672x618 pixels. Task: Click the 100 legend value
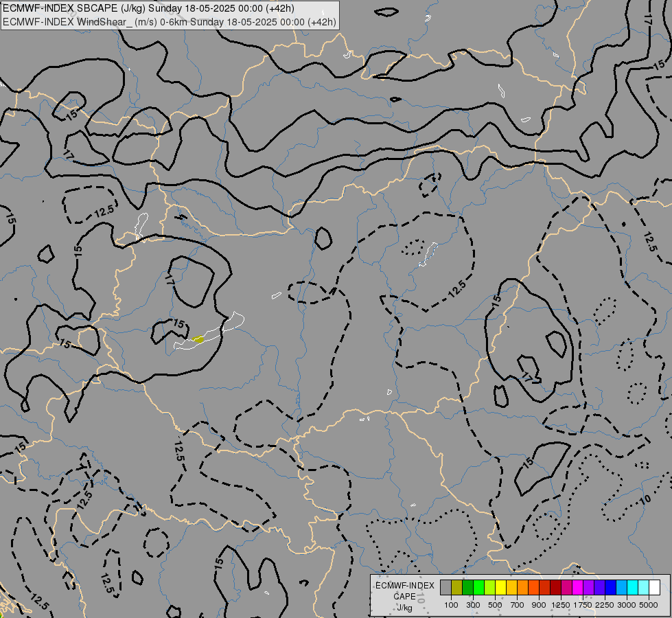(451, 605)
